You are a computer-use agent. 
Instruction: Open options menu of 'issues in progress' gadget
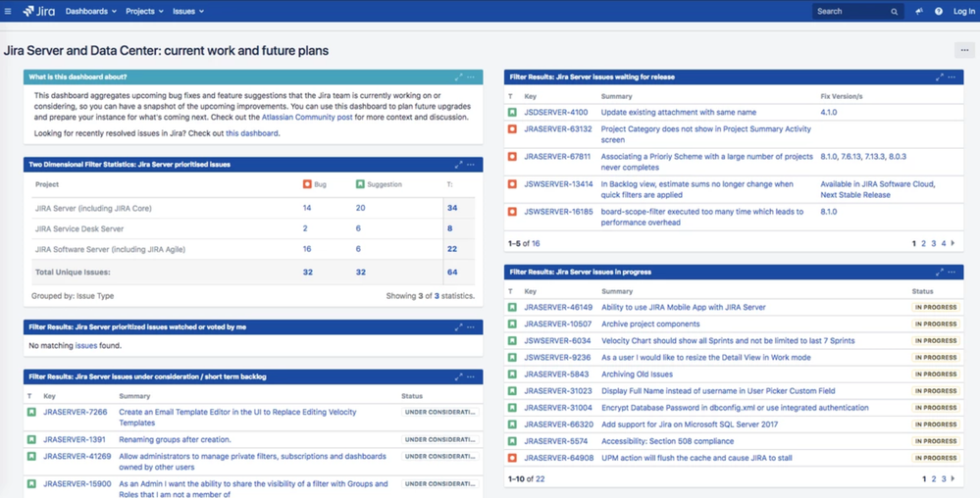pos(952,272)
